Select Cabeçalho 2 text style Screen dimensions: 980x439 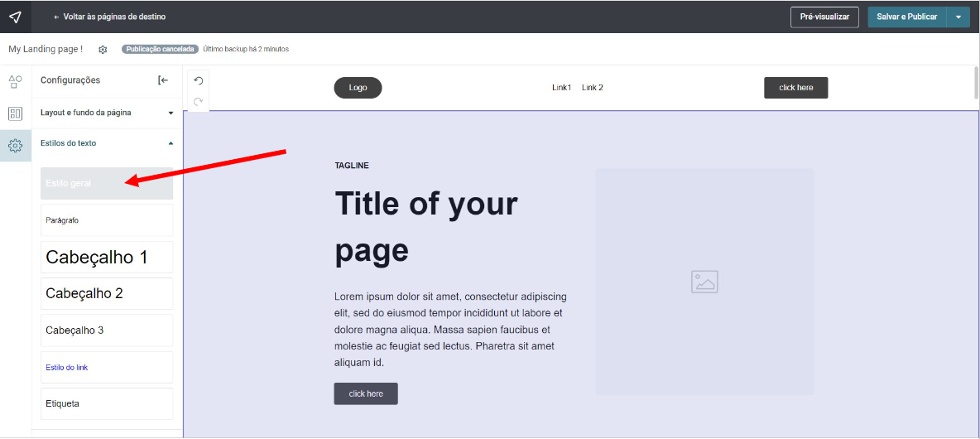pyautogui.click(x=107, y=293)
